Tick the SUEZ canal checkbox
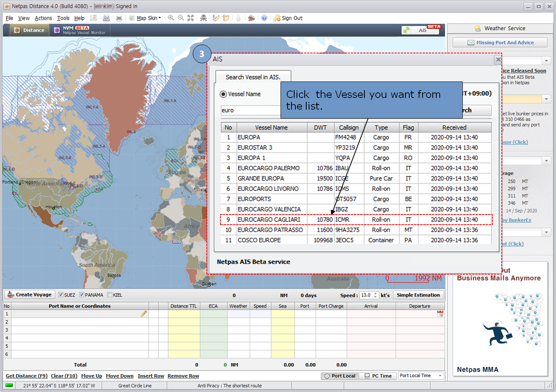Screen dimensions: 556x392 pyautogui.click(x=60, y=295)
